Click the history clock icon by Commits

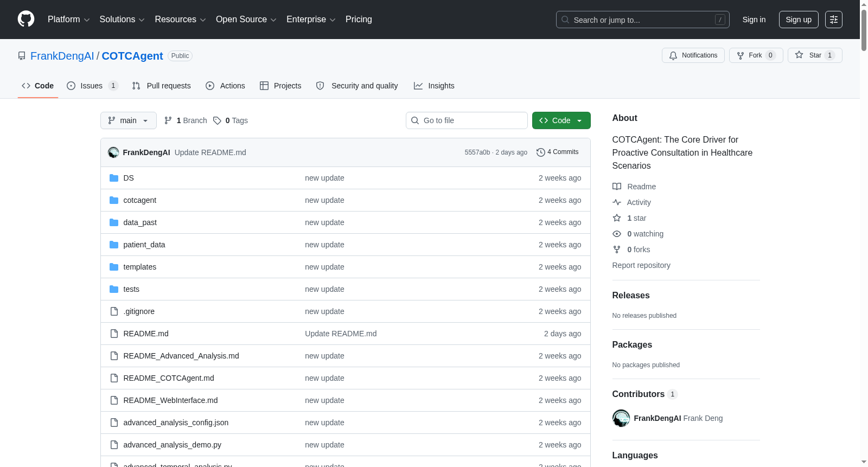540,152
